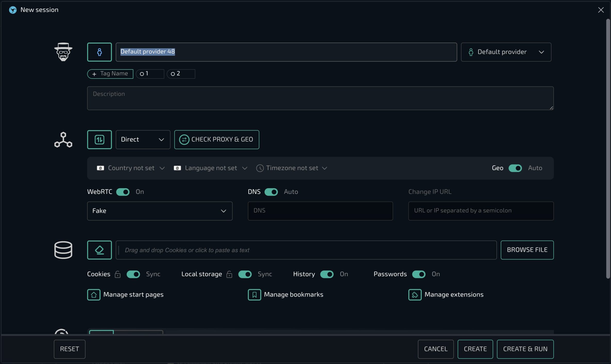Click the session name input field

[286, 52]
